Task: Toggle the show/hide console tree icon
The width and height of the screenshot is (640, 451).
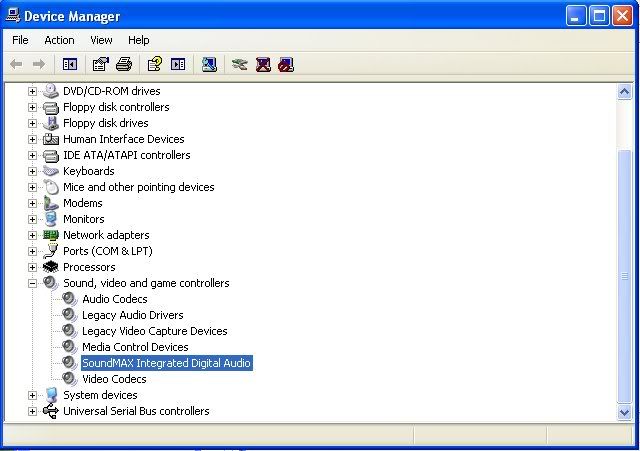Action: coord(70,64)
